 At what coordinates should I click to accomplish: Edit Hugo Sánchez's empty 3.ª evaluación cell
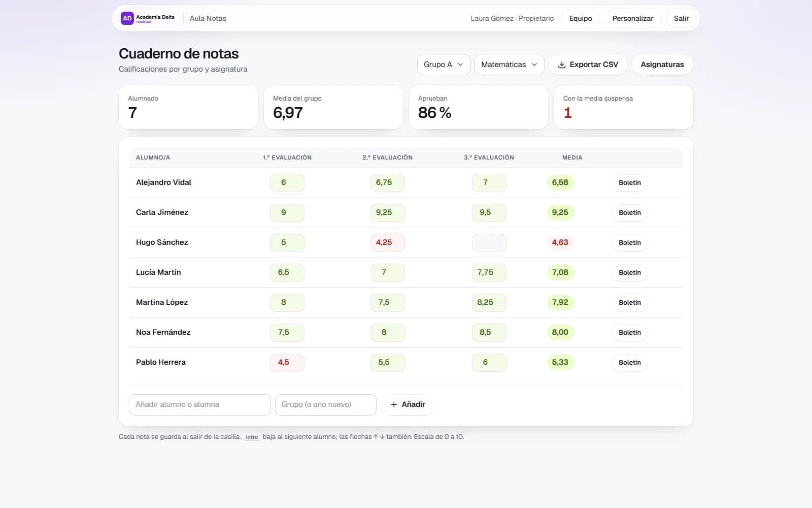pyautogui.click(x=489, y=243)
